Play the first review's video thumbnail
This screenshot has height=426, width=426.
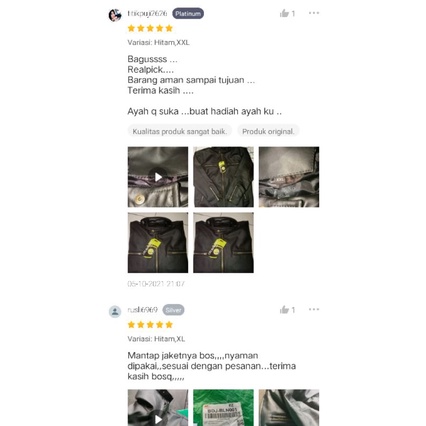pyautogui.click(x=158, y=177)
